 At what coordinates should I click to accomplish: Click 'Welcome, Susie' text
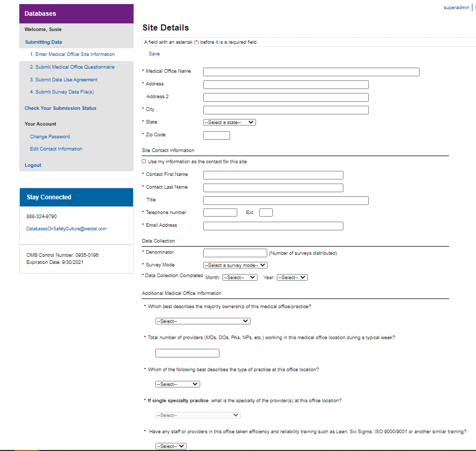pyautogui.click(x=43, y=29)
